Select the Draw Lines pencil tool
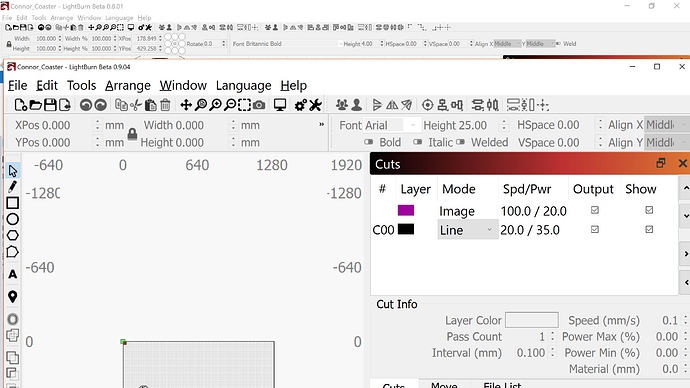The width and height of the screenshot is (690, 388). pos(13,187)
